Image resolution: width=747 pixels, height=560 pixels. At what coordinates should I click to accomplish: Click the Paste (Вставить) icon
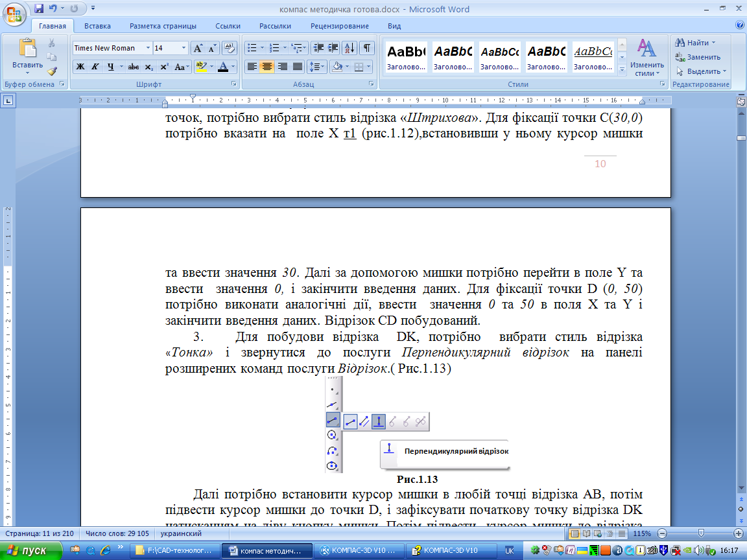28,49
